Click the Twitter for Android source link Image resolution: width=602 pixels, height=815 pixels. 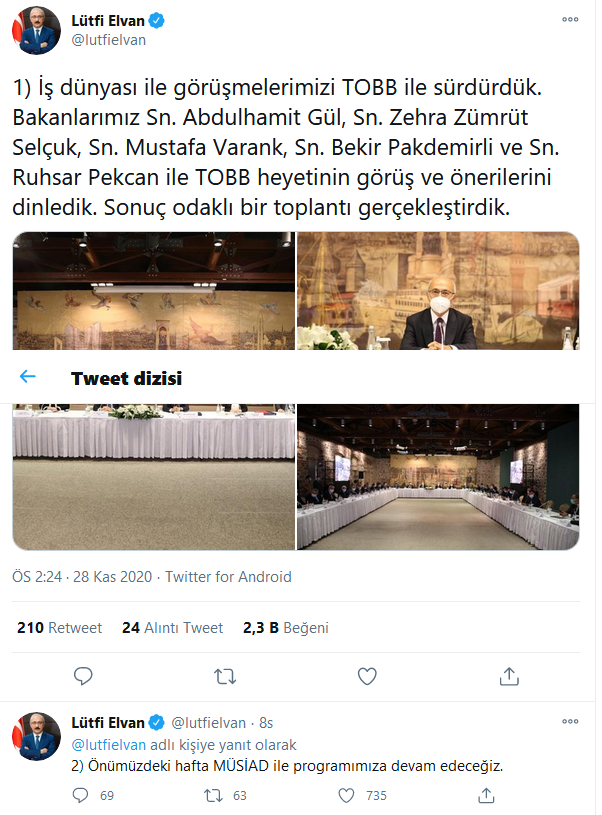pos(228,576)
